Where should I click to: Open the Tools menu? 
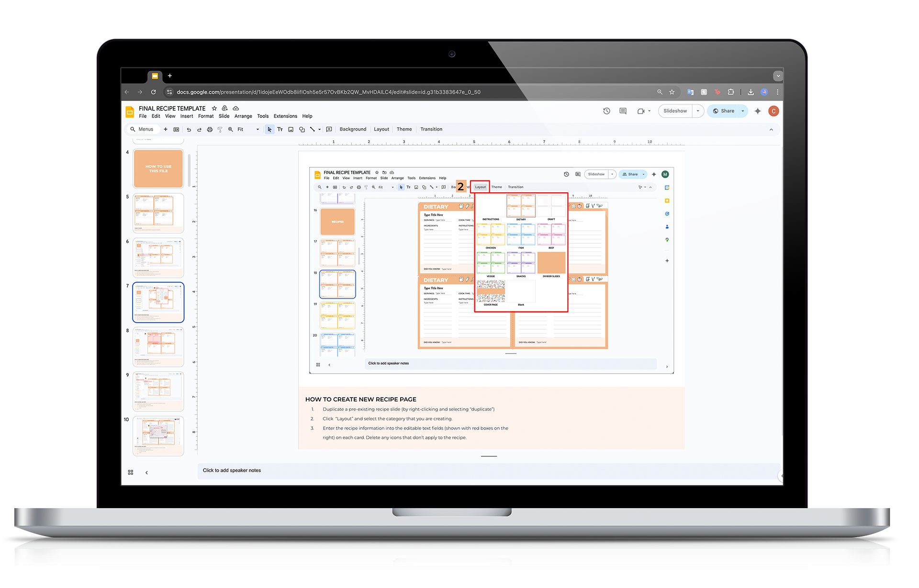263,116
